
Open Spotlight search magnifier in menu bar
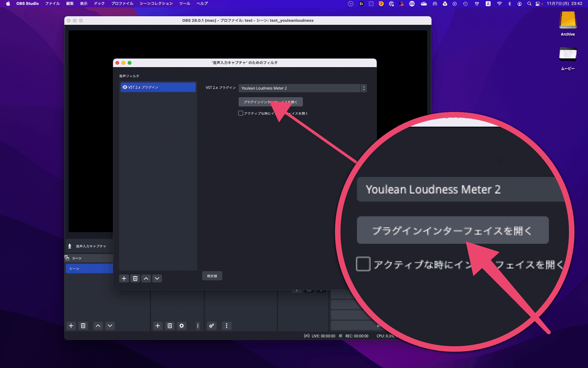[530, 3]
